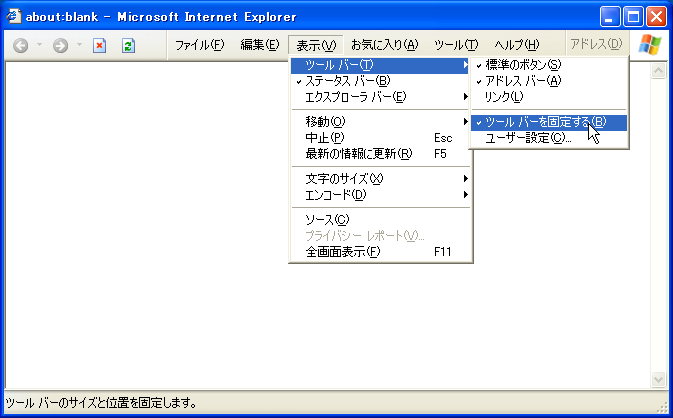Click status text ツール バーのサイズと位置を固定します。
Image resolution: width=673 pixels, height=418 pixels.
(x=102, y=403)
